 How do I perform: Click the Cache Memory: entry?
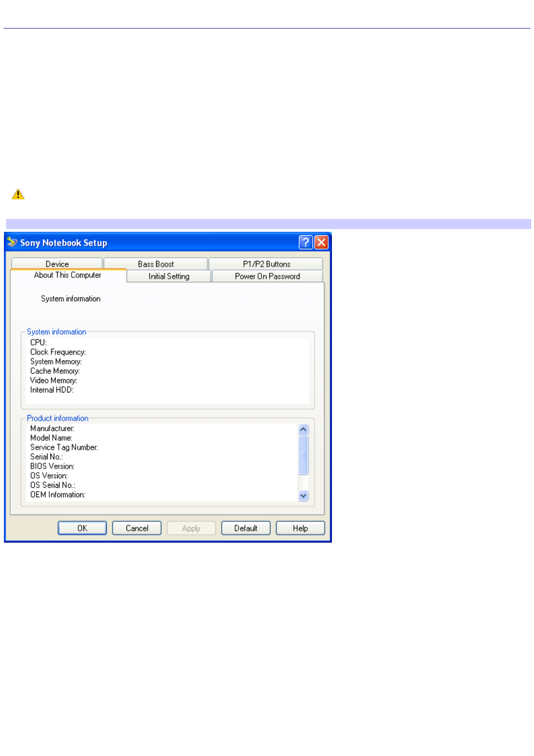(55, 371)
